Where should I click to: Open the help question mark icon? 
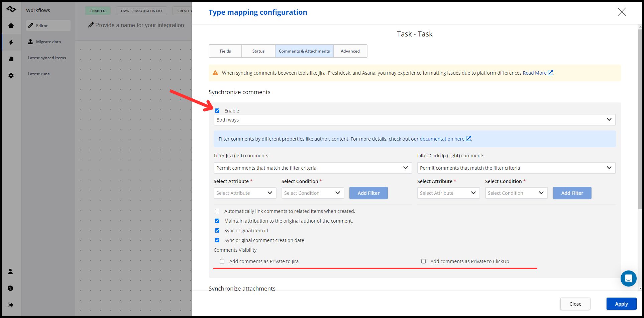pos(10,288)
